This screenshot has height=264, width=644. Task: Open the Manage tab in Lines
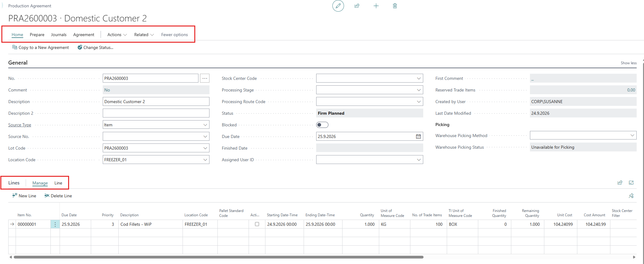[x=40, y=183]
